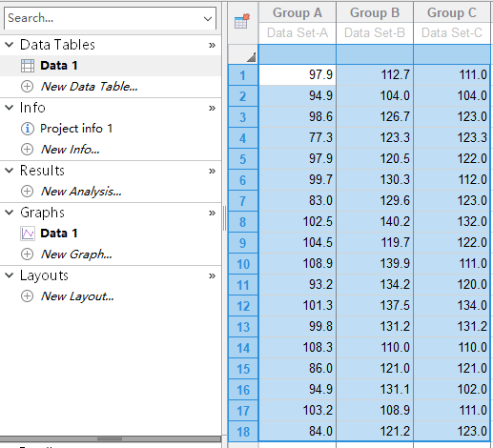
Task: Click the navigator horizontal scrollbar
Action: pos(111,439)
